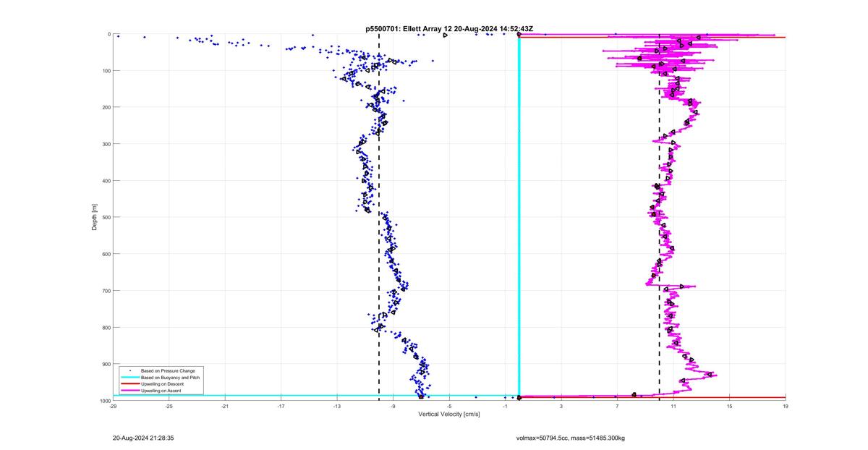This screenshot has height=450, width=868.
Task: Click the velocity tick label '-5'
Action: (x=449, y=407)
